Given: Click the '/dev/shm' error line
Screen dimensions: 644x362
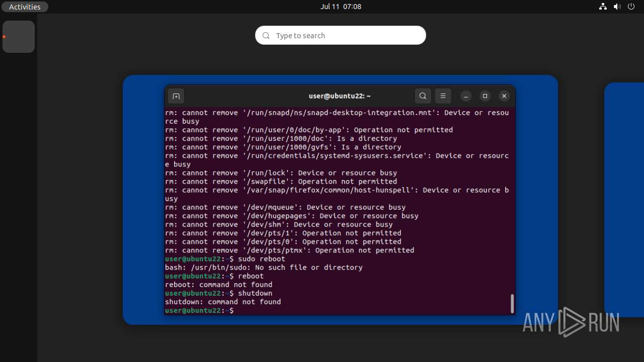Looking at the screenshot, I should pos(279,224).
